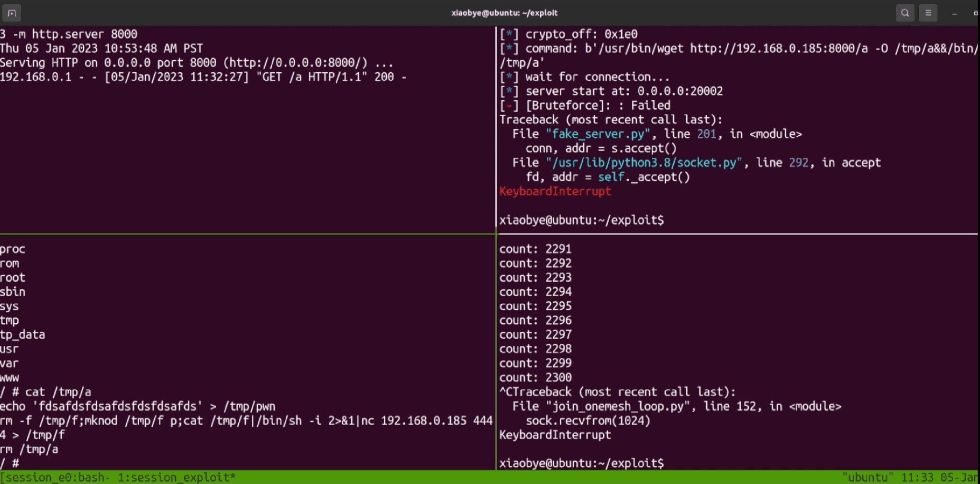Click the "count: 2298" line

(x=535, y=349)
